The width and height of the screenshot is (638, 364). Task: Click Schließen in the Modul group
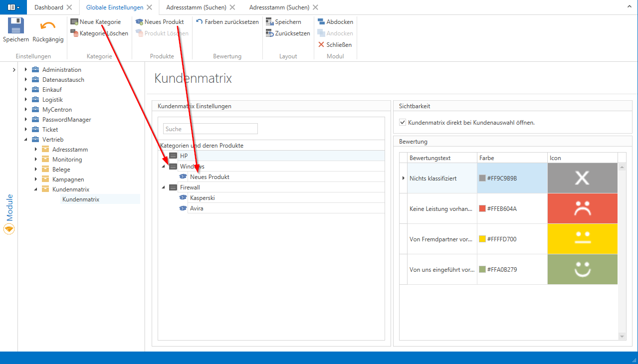pyautogui.click(x=335, y=45)
